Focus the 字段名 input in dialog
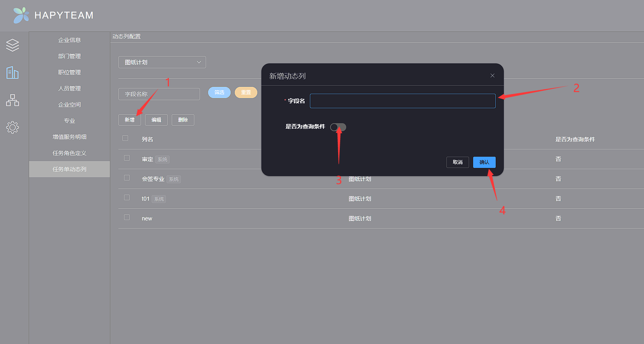 pyautogui.click(x=403, y=101)
